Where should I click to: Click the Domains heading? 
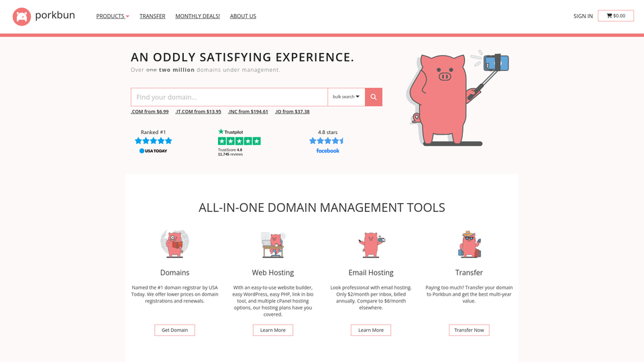pos(174,273)
